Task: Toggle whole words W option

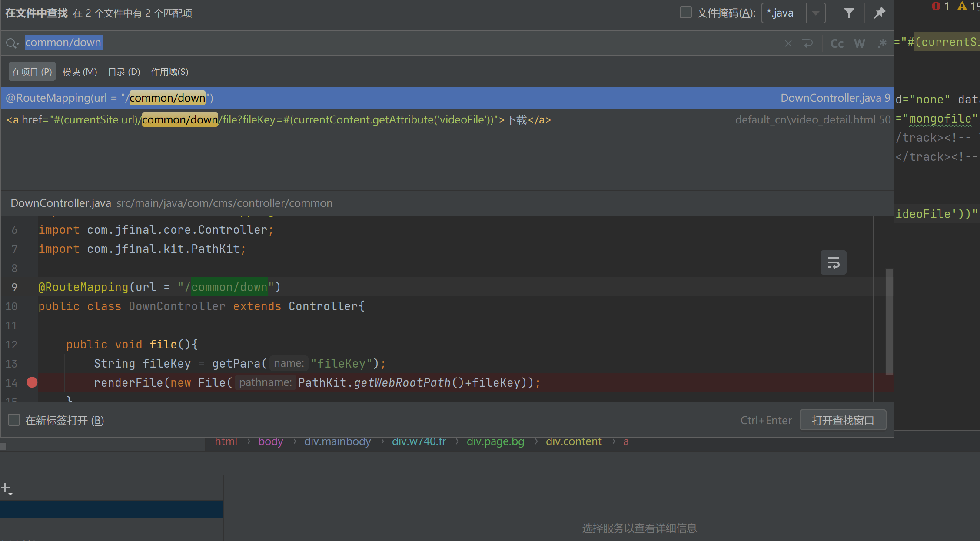Action: pyautogui.click(x=859, y=43)
